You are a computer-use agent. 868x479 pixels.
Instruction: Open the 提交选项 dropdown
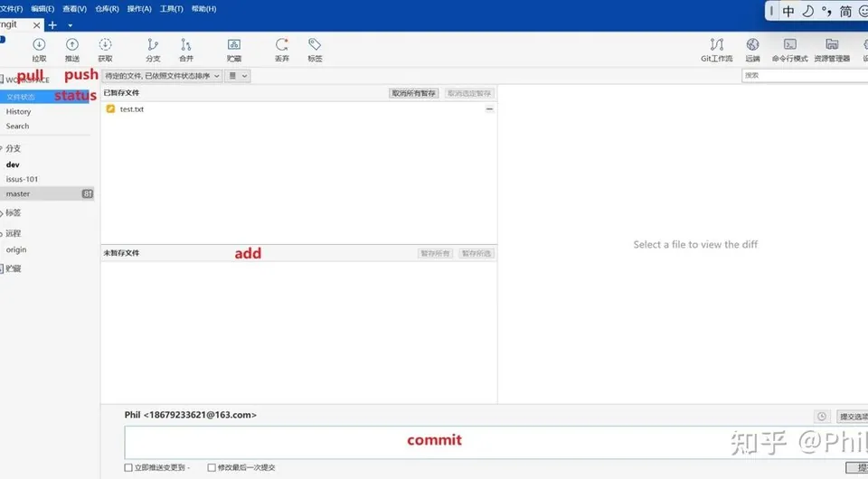[x=853, y=417]
